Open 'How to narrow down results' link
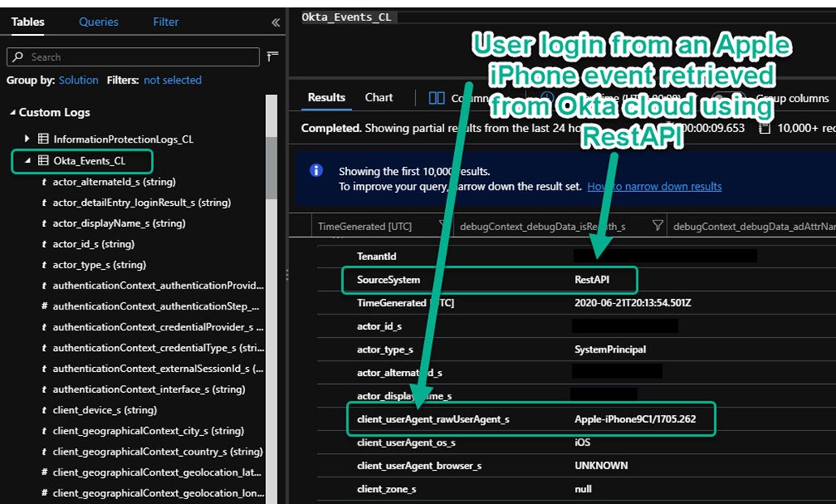836x504 pixels. [654, 186]
